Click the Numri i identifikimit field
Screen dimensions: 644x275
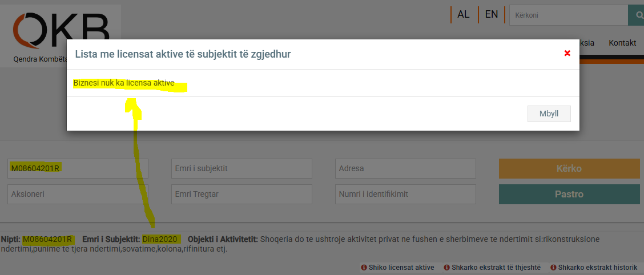tap(405, 194)
